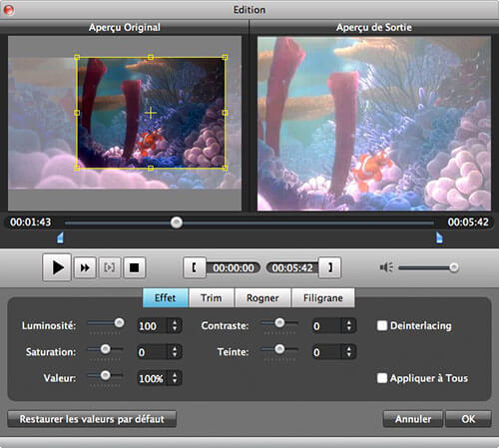Image resolution: width=499 pixels, height=448 pixels.
Task: Click the Valeur field showing 100%
Action: (153, 378)
